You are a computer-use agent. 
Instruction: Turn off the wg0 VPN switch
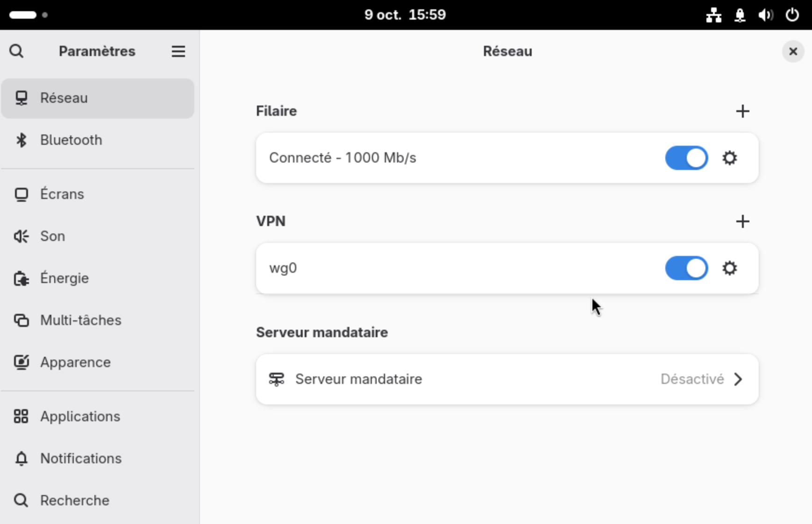686,268
